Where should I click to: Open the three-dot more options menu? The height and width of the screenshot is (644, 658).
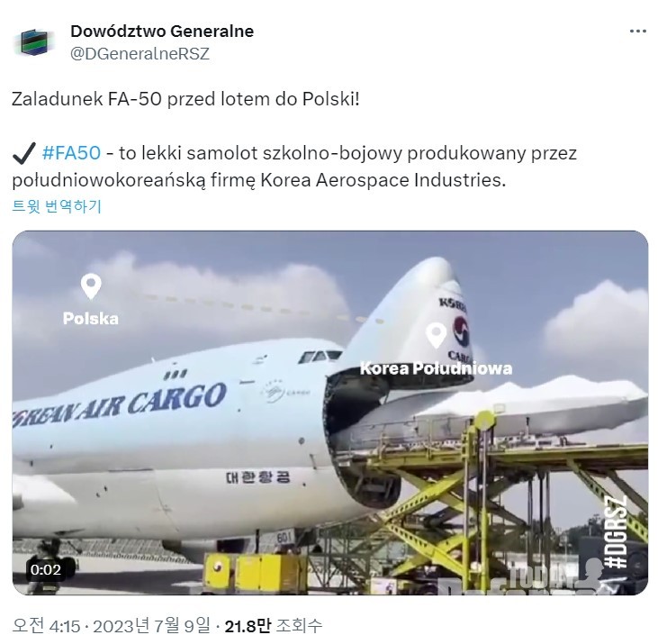[x=638, y=32]
